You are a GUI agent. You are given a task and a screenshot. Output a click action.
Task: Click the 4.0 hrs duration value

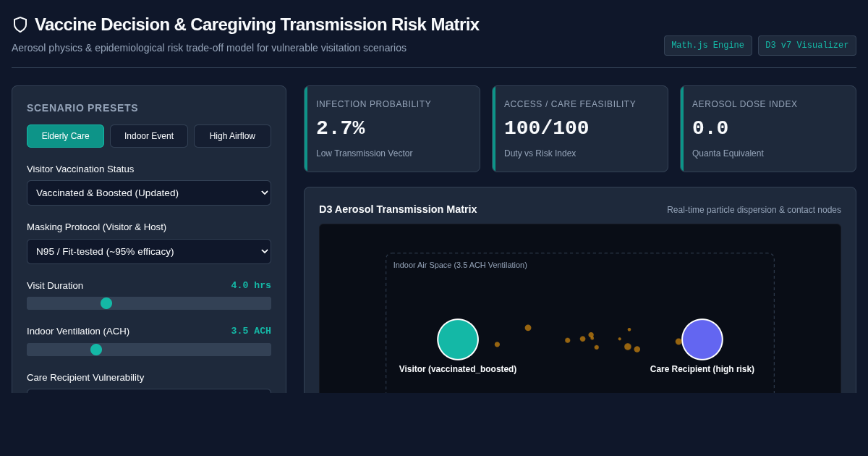pyautogui.click(x=251, y=285)
